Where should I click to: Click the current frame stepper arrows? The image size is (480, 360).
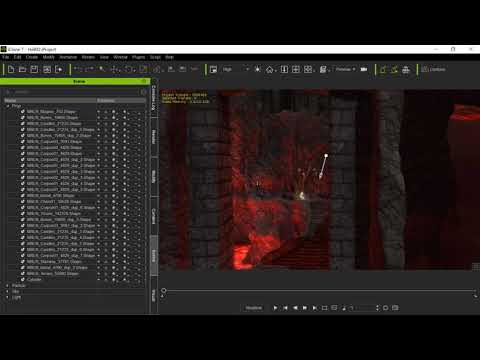377,308
